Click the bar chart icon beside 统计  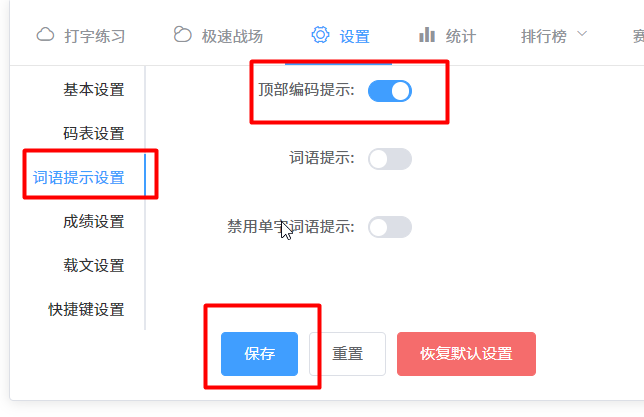pyautogui.click(x=427, y=35)
